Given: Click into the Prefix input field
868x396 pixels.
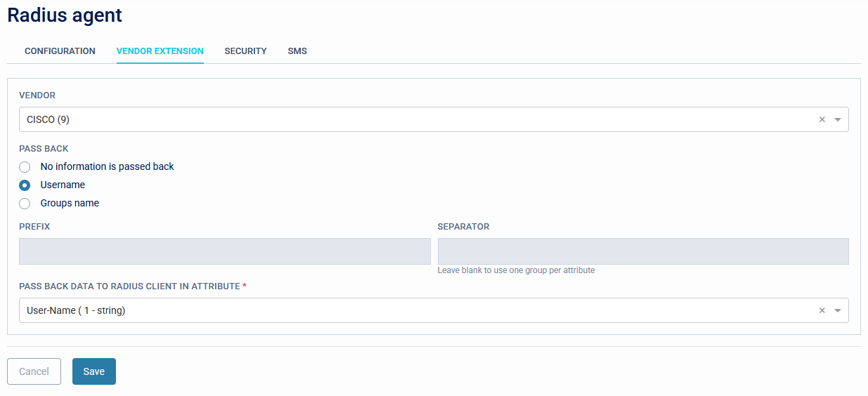Looking at the screenshot, I should click(x=224, y=251).
